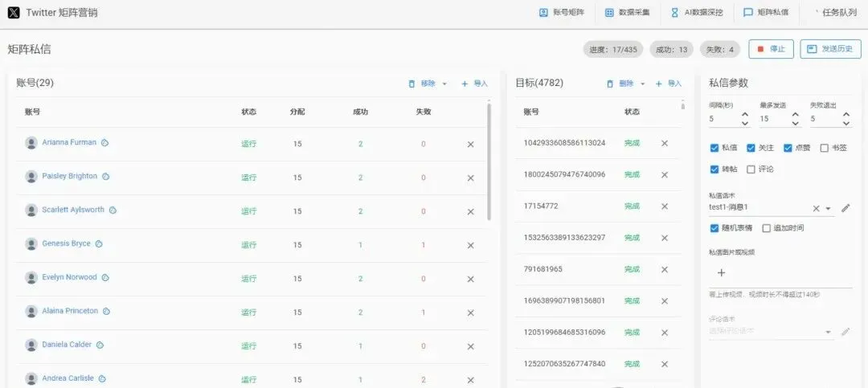This screenshot has height=388, width=868.
Task: Expand the 移除 dropdown arrow
Action: click(x=444, y=84)
